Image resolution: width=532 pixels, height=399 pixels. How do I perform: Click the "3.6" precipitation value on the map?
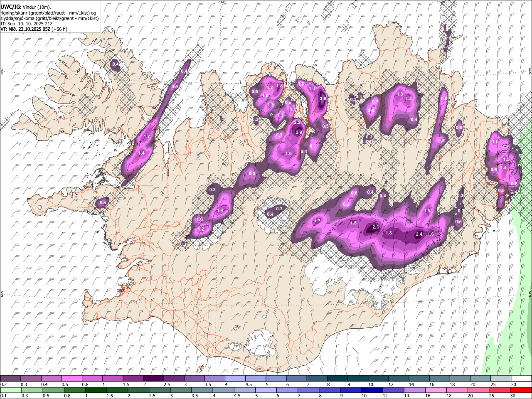click(323, 99)
